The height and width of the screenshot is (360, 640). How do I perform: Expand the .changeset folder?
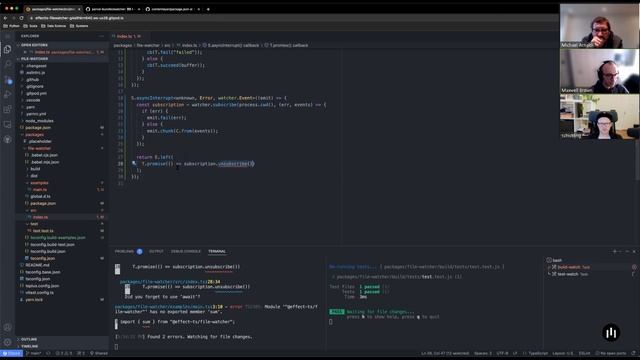[36, 66]
